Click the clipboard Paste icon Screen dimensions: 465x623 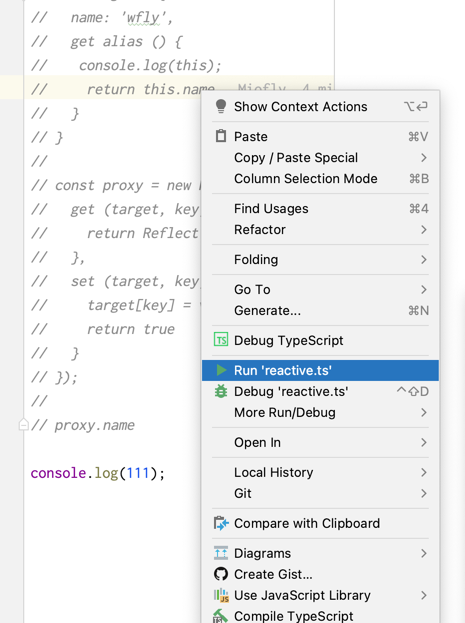[221, 136]
